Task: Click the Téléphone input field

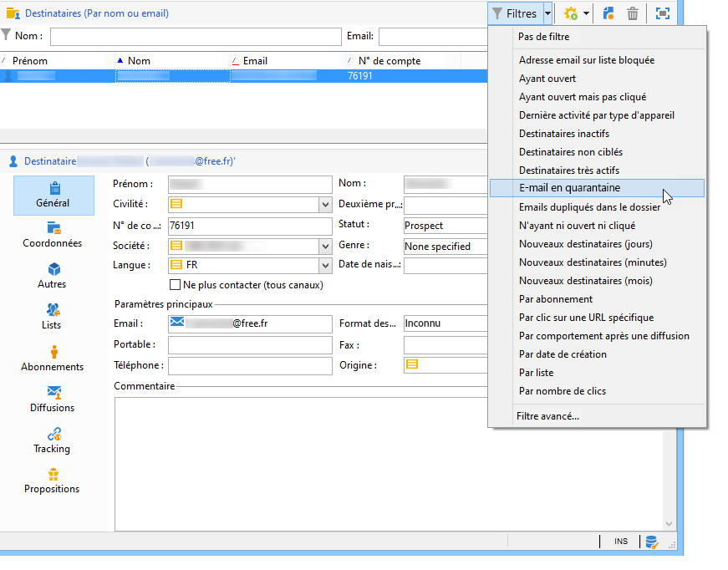Action: pyautogui.click(x=250, y=366)
